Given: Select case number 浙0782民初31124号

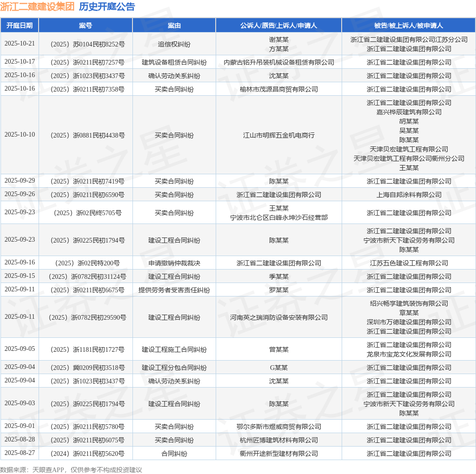Looking at the screenshot, I should click(88, 277).
